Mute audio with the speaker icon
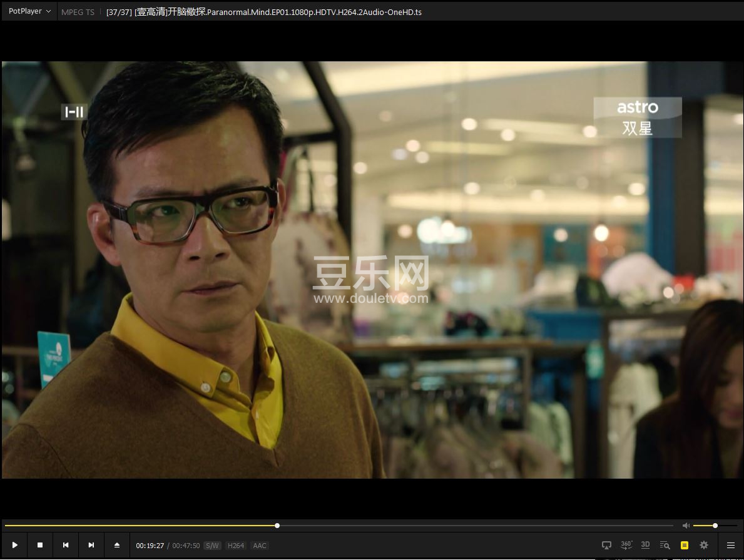 click(x=686, y=526)
